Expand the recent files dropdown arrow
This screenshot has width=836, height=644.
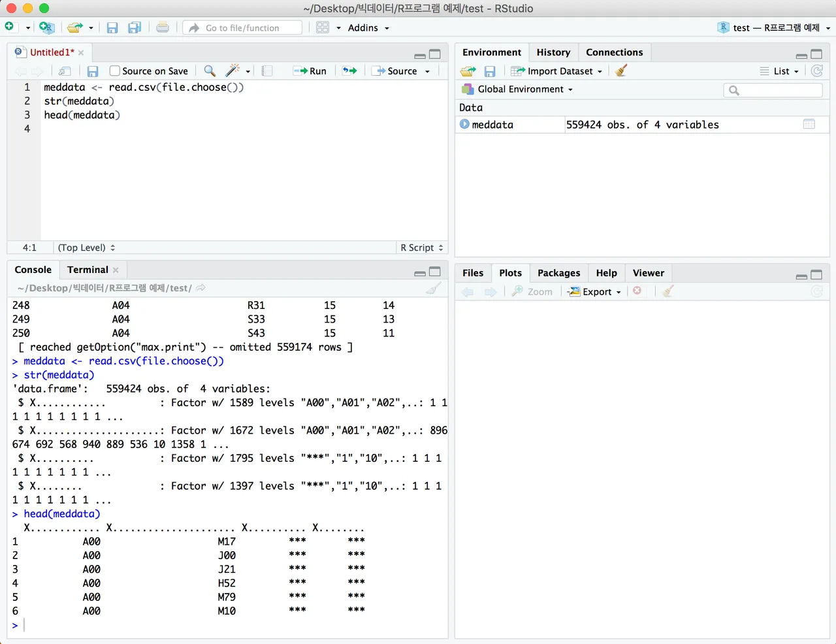pos(91,28)
